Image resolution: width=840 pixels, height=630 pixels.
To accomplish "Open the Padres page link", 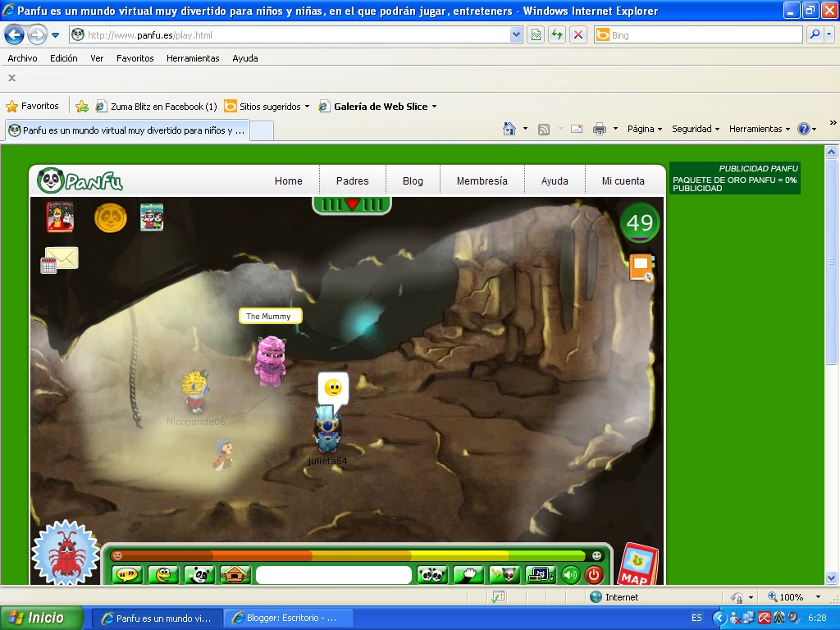I will (x=353, y=181).
